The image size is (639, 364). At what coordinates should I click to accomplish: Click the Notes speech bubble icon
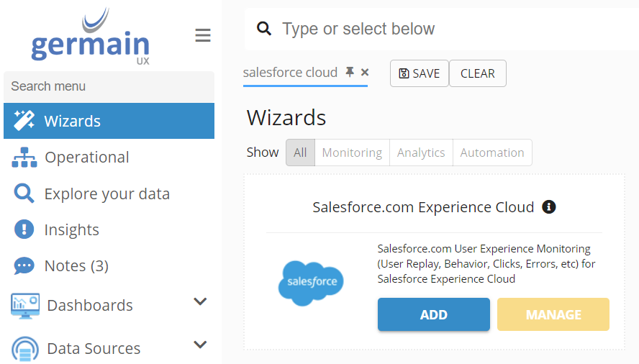pyautogui.click(x=24, y=266)
